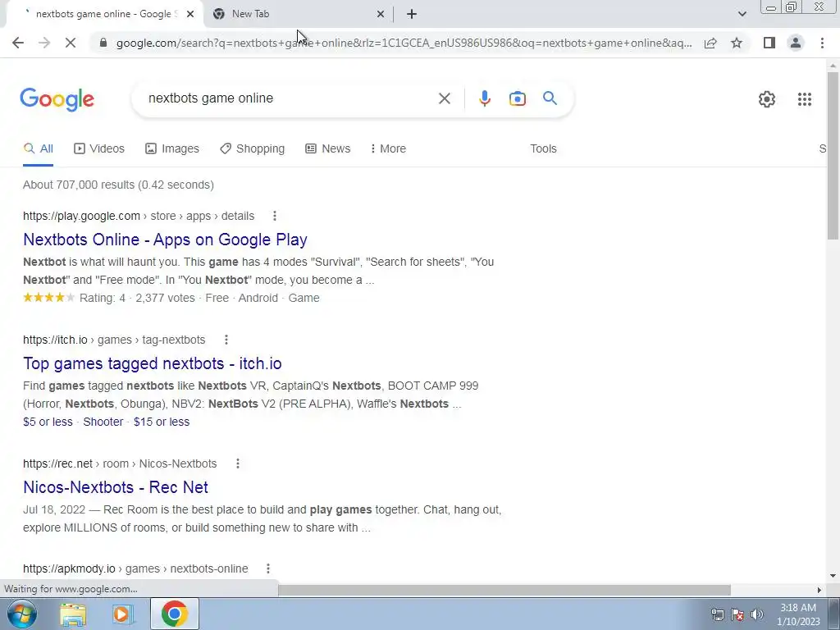Click the horizontal scrollbar thumb
This screenshot has height=630, width=840.
point(504,590)
